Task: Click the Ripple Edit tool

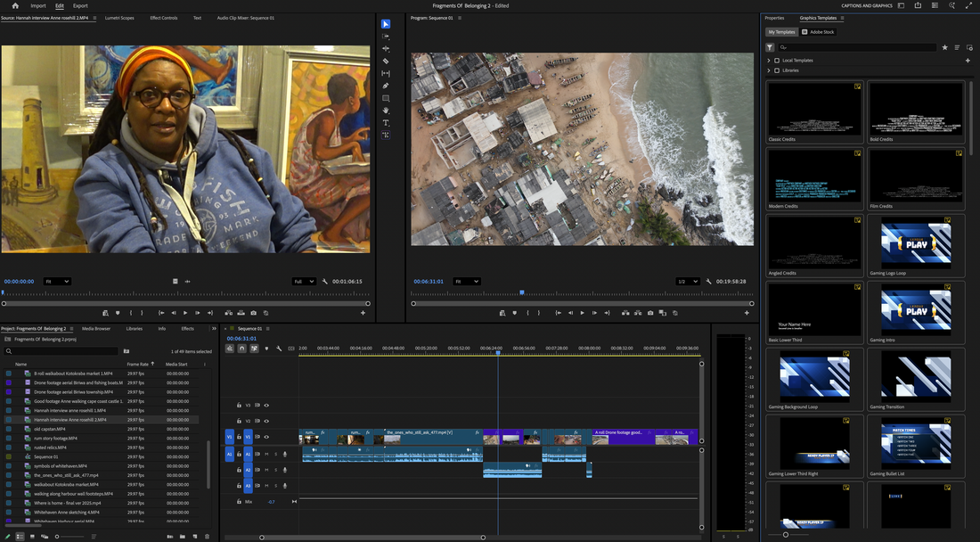Action: (x=386, y=49)
